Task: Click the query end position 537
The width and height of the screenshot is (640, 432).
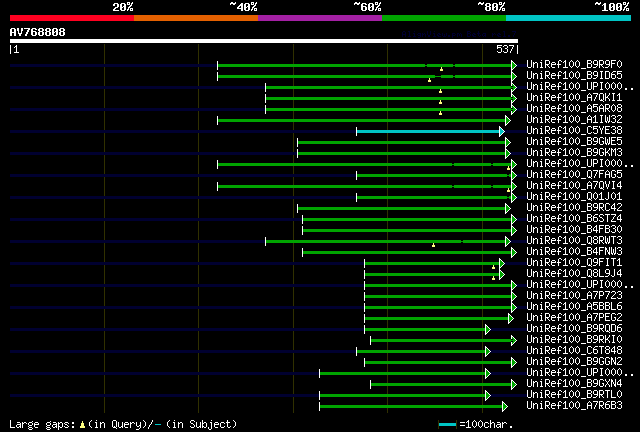Action: point(505,49)
